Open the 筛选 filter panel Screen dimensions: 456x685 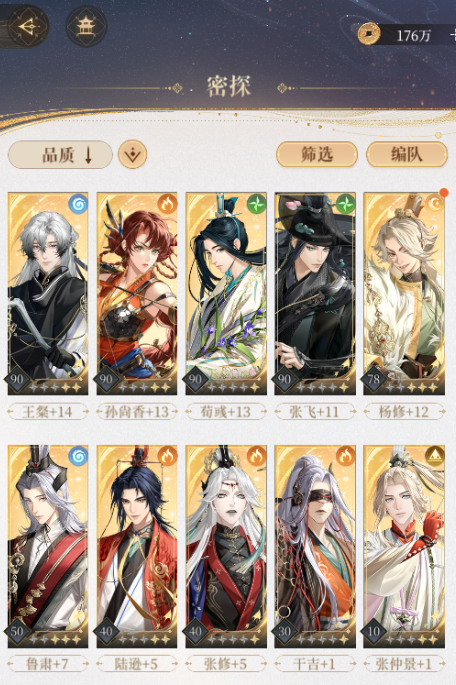tap(317, 154)
